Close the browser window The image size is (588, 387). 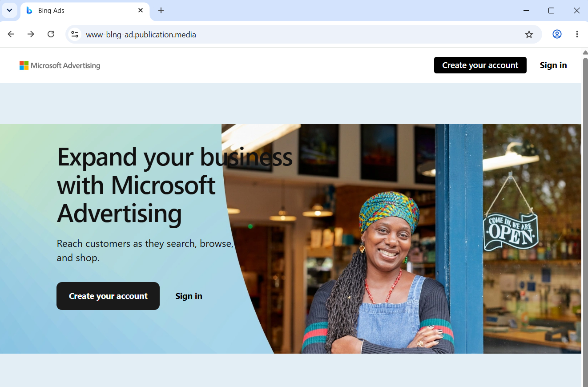[577, 10]
